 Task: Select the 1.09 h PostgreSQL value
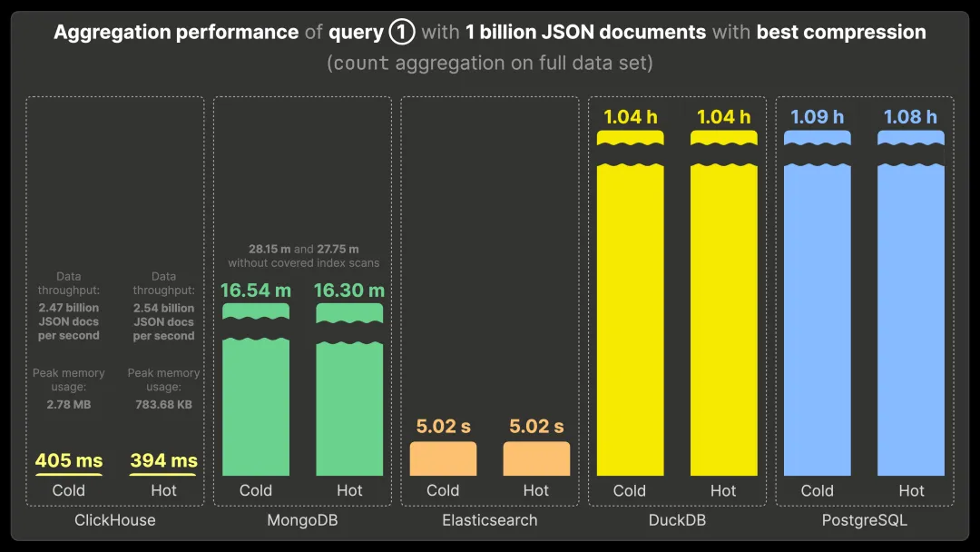[818, 117]
